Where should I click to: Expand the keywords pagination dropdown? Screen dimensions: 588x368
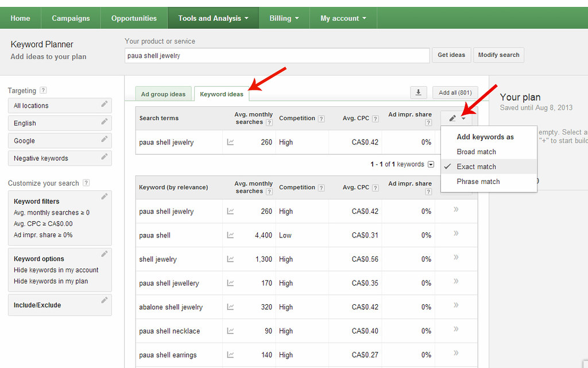point(431,164)
